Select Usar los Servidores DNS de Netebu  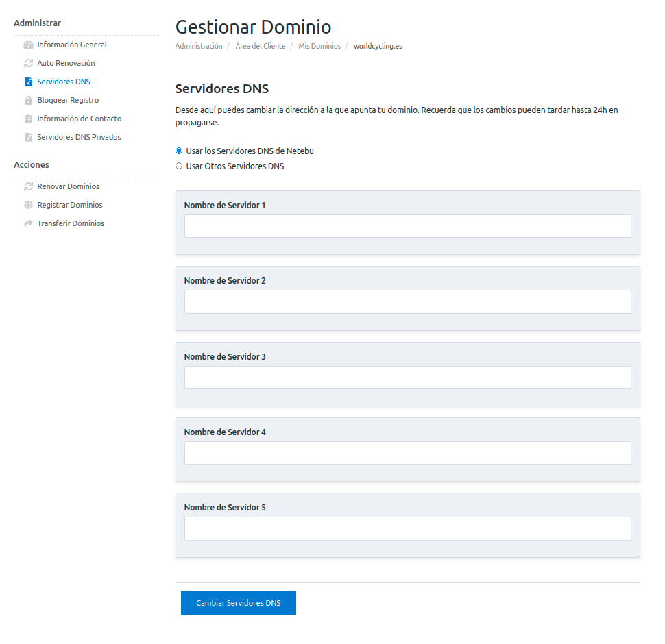coord(179,151)
